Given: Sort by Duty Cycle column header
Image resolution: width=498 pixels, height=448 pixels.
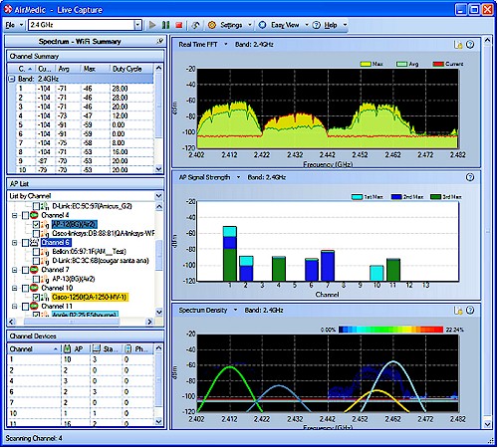Looking at the screenshot, I should pos(132,69).
